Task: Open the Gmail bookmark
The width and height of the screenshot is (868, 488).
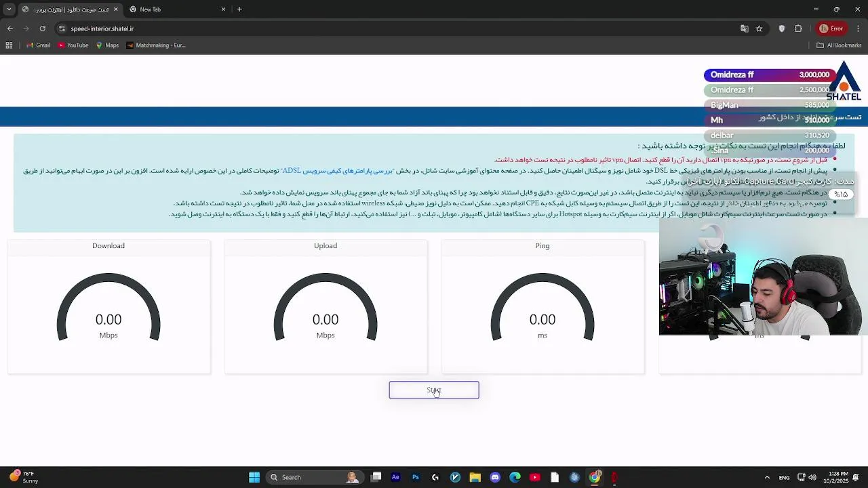Action: tap(38, 45)
